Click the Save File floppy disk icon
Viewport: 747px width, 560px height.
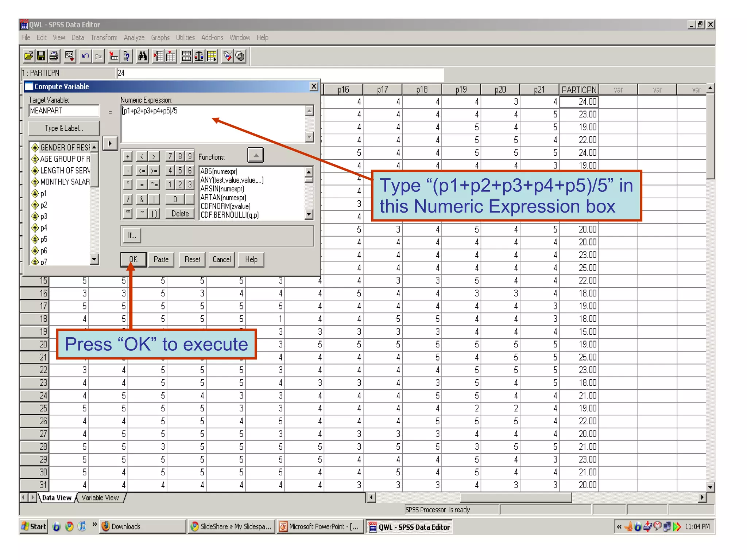tap(41, 56)
